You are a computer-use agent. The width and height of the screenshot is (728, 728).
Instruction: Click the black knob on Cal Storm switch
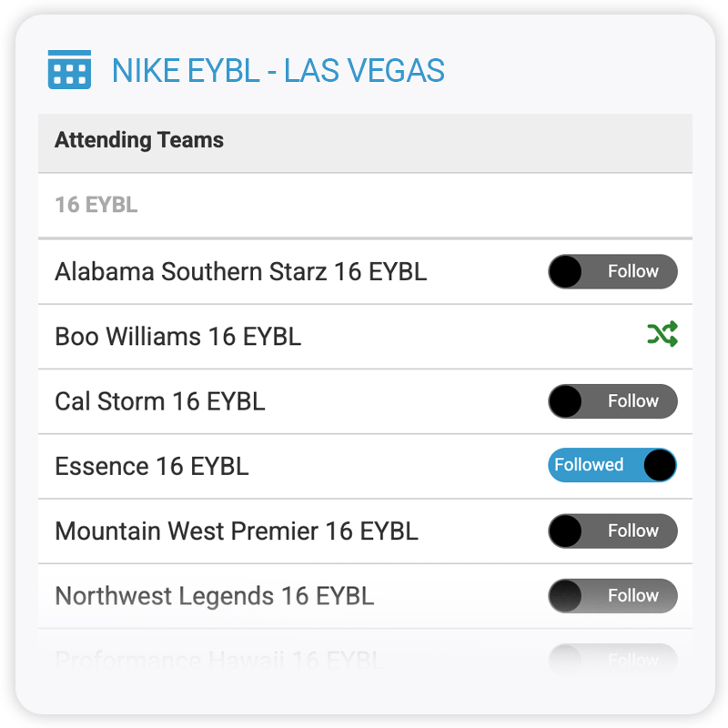tap(566, 401)
